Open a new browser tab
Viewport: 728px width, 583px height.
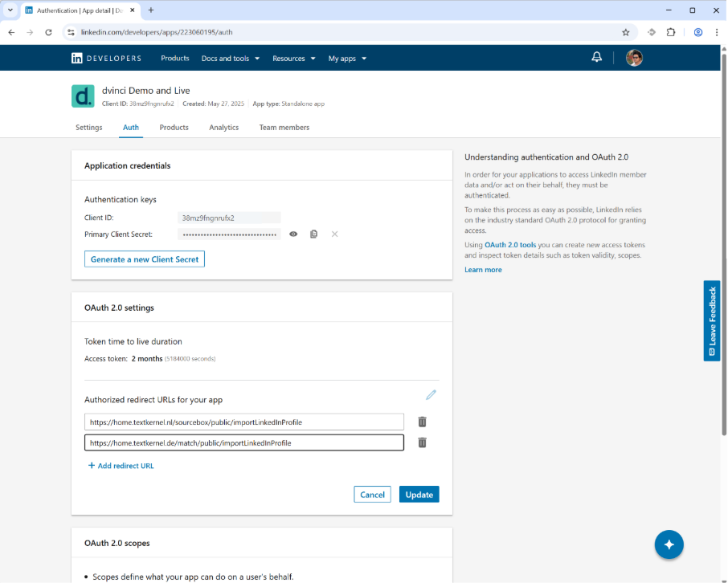(x=151, y=10)
